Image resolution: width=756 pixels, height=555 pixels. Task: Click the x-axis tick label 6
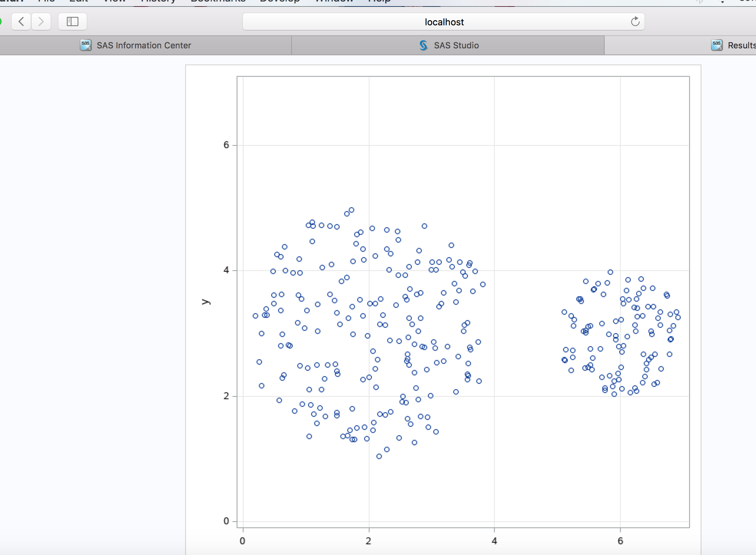(620, 541)
